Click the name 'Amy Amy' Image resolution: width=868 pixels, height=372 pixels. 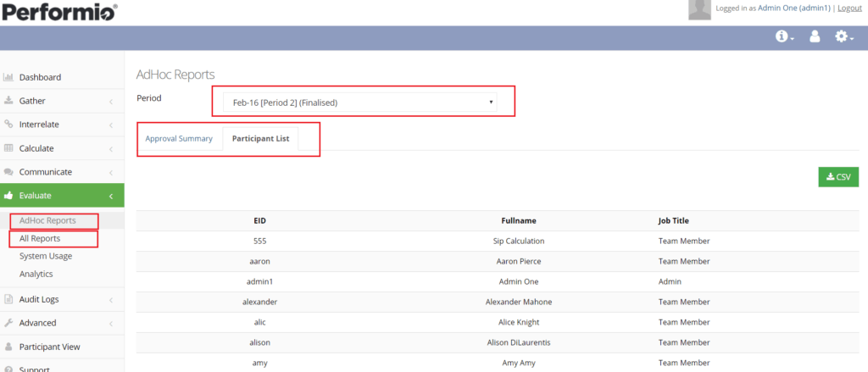(x=519, y=363)
